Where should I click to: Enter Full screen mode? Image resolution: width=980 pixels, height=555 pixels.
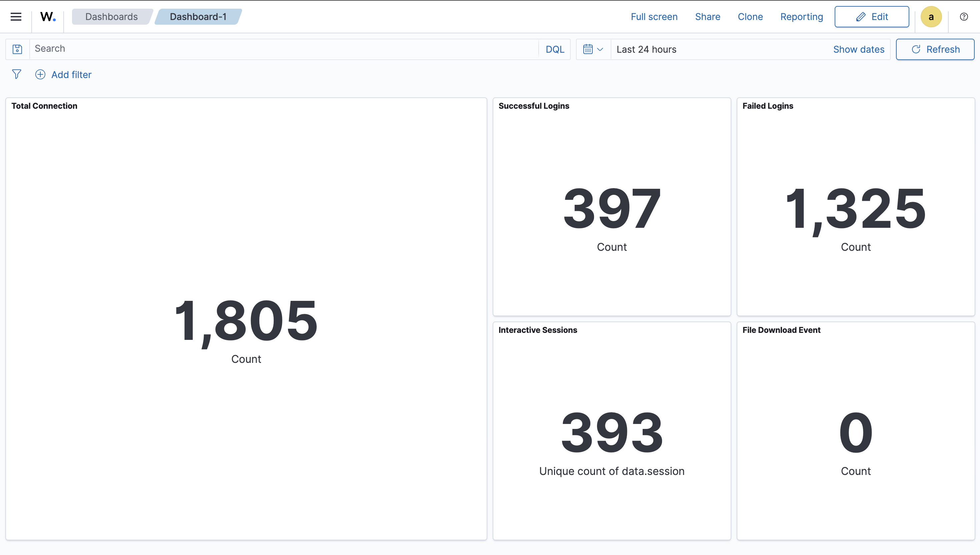click(654, 17)
